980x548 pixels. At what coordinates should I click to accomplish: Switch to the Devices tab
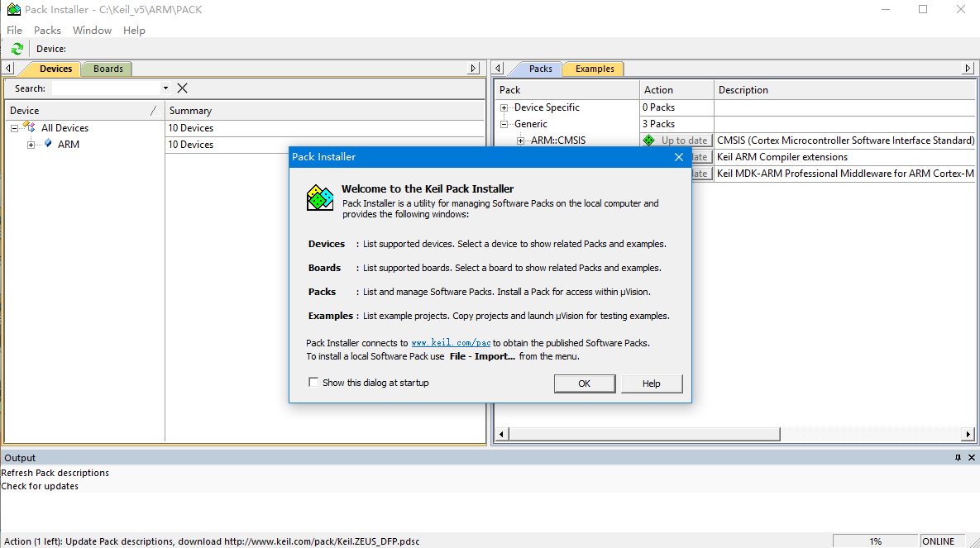(x=55, y=69)
